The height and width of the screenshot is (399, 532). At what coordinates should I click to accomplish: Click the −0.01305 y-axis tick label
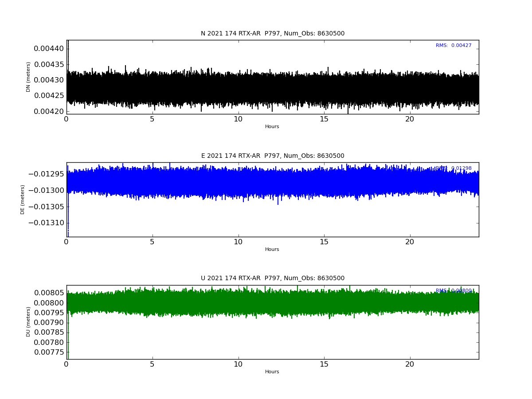point(46,207)
